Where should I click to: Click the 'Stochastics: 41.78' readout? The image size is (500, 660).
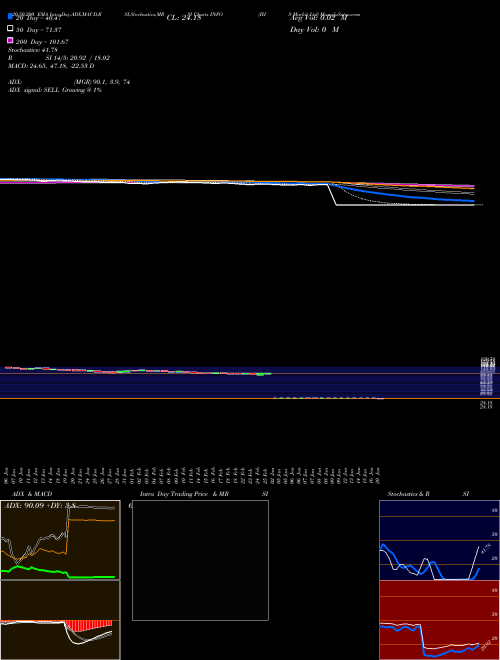[x=33, y=50]
